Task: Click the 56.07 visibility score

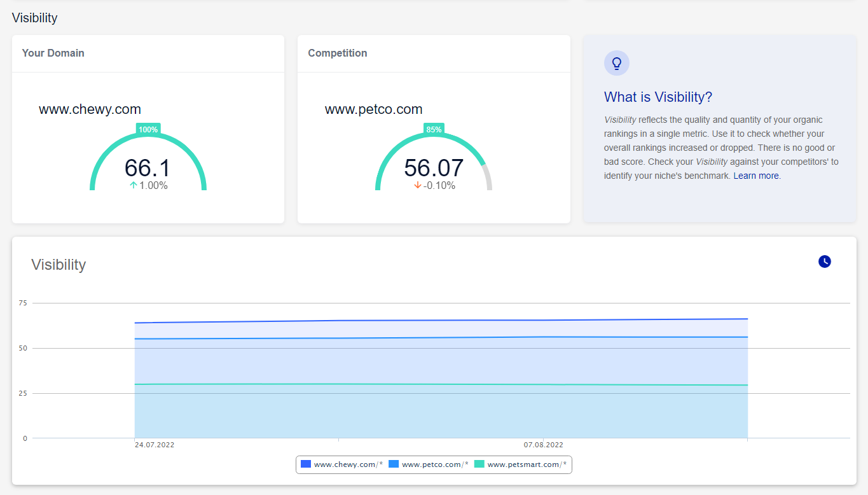Action: pyautogui.click(x=434, y=168)
